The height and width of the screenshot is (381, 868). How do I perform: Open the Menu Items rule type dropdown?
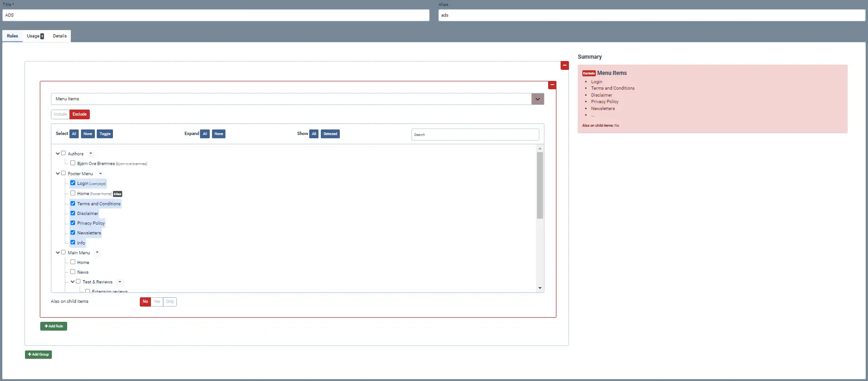click(298, 99)
